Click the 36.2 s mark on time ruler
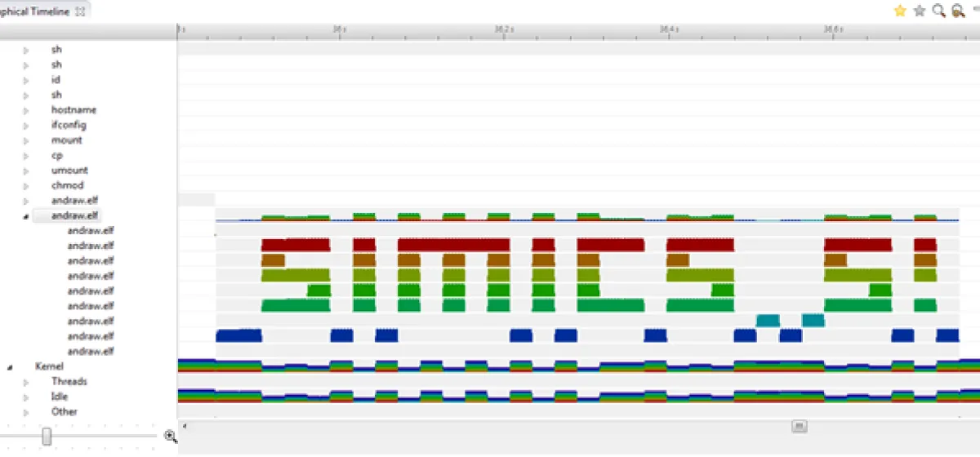980x457 pixels. pyautogui.click(x=504, y=29)
